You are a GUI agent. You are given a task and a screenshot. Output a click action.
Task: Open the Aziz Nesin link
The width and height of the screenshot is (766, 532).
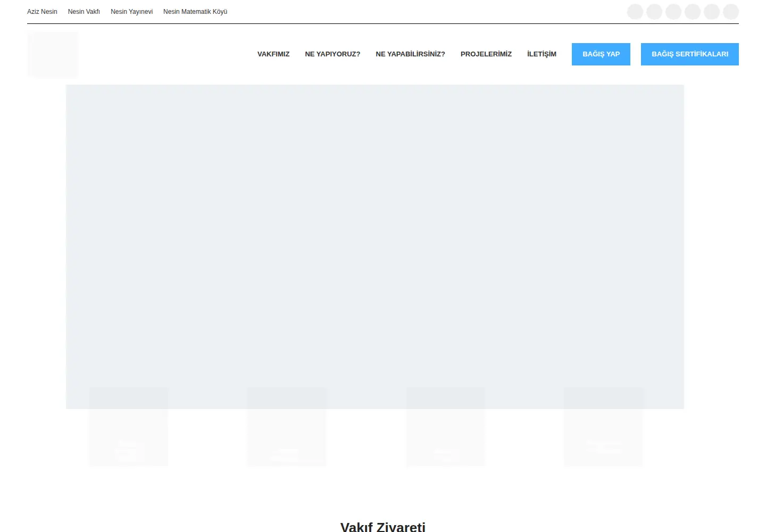coord(42,12)
